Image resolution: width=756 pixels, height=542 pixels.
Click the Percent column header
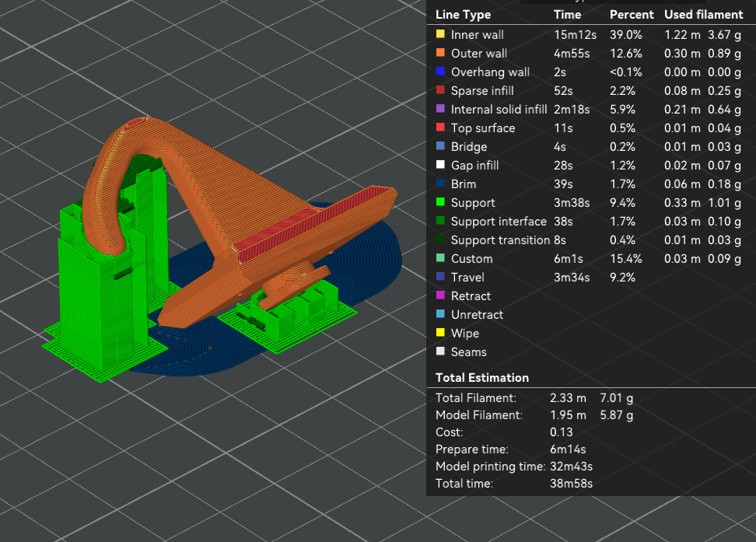(631, 15)
